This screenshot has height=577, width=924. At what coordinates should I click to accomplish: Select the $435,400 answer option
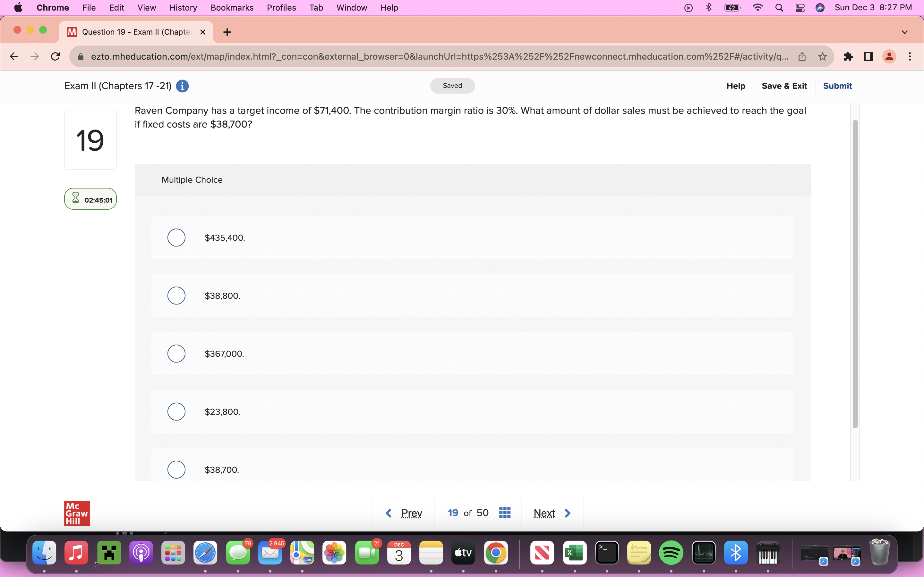coord(176,237)
